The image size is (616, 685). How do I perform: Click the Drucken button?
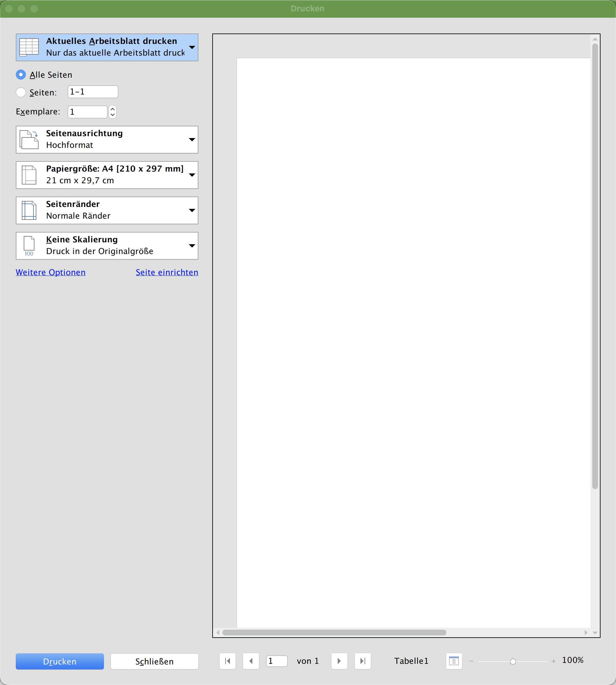tap(60, 661)
